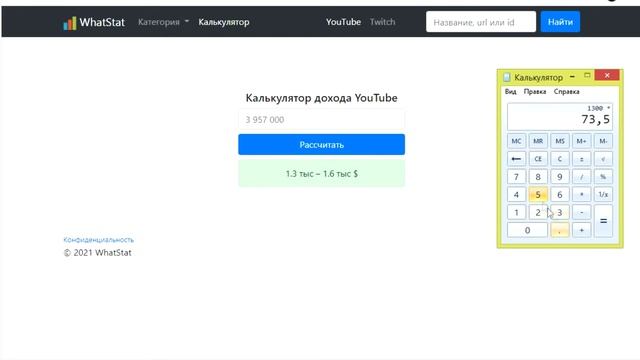Screen dimensions: 640x360
Task: Click the WhatStat logo
Action: click(94, 22)
